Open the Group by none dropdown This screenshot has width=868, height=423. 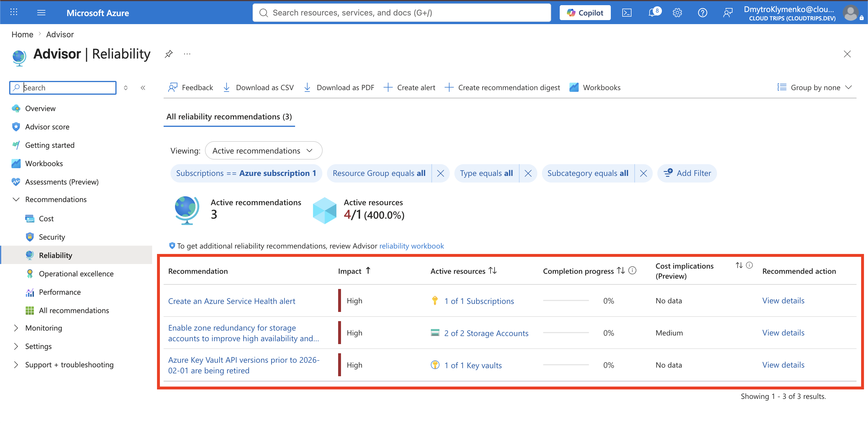(815, 88)
